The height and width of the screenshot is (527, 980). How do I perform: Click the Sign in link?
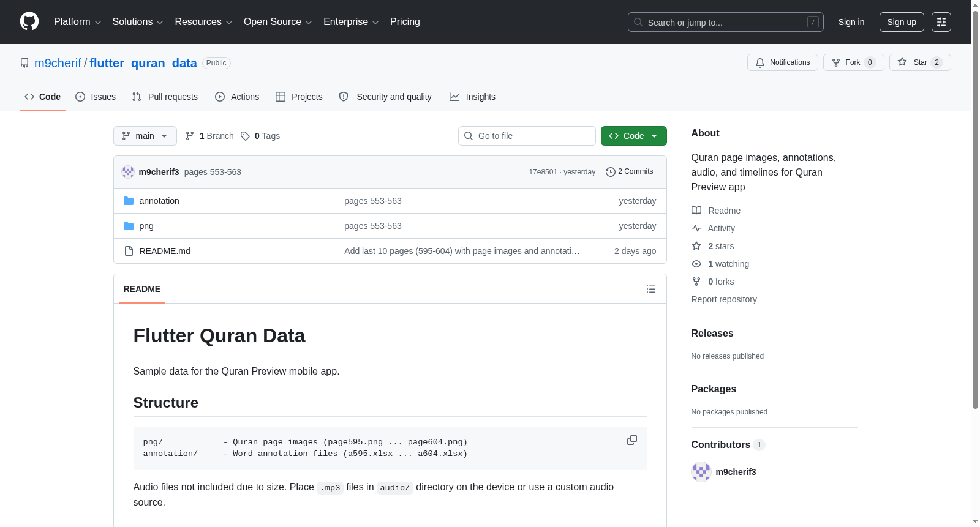coord(851,22)
